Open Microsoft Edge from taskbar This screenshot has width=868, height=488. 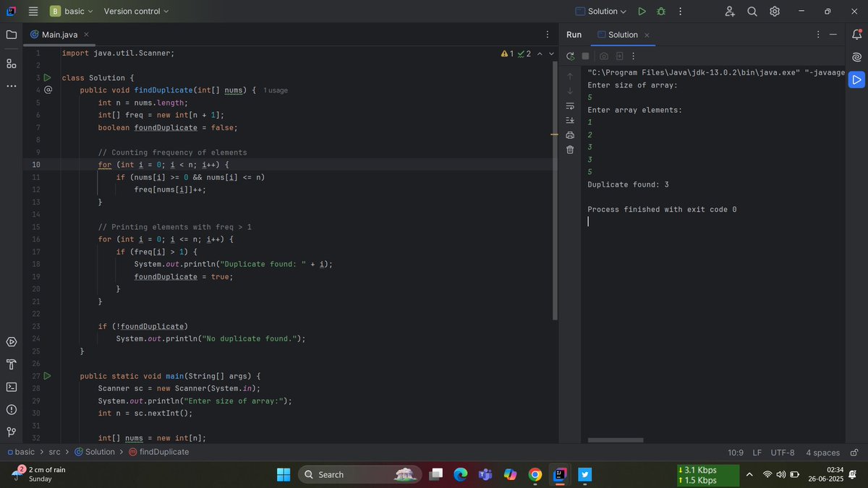coord(461,474)
